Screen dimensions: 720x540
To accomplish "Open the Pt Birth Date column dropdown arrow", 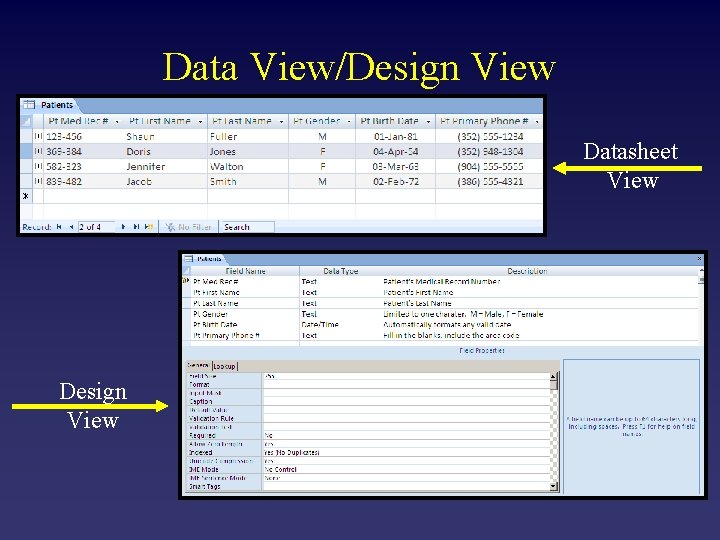I will (428, 122).
